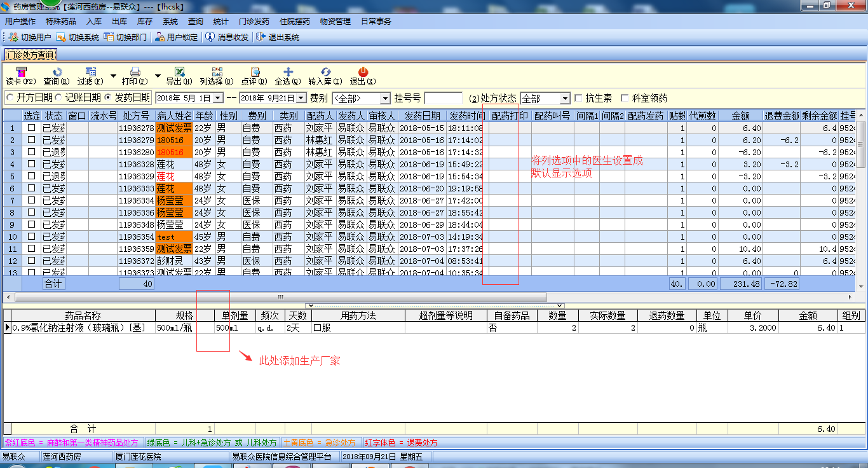Click the status bar date 2018年09月21日
Image resolution: width=868 pixels, height=468 pixels.
point(386,457)
